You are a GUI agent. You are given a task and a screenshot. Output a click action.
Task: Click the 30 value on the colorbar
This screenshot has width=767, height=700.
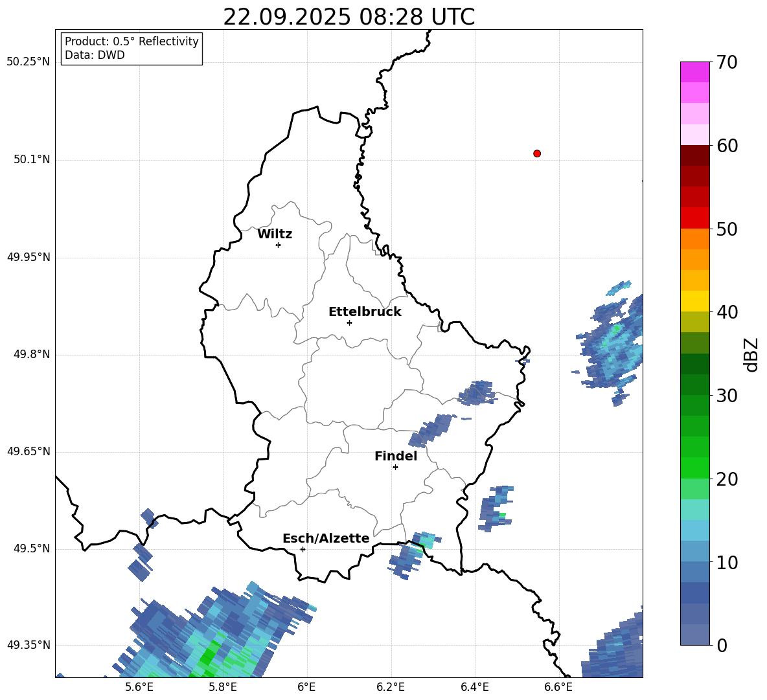point(727,396)
